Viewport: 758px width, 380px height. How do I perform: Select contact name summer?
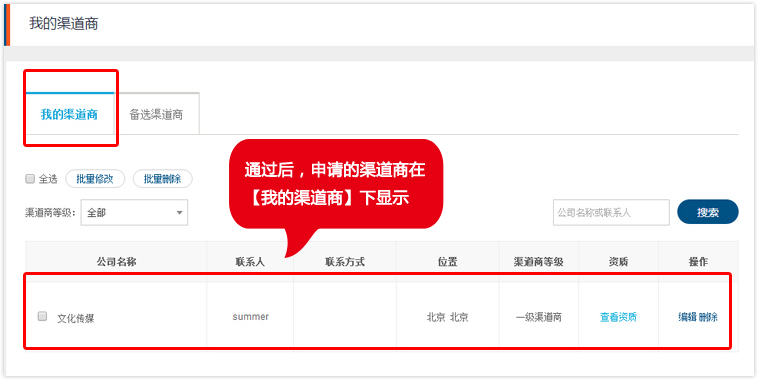point(250,317)
